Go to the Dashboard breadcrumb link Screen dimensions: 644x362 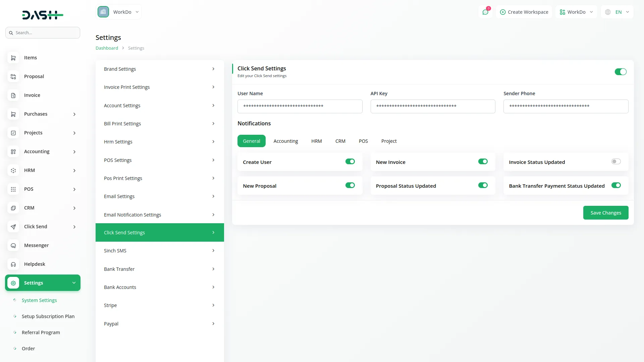[x=107, y=48]
